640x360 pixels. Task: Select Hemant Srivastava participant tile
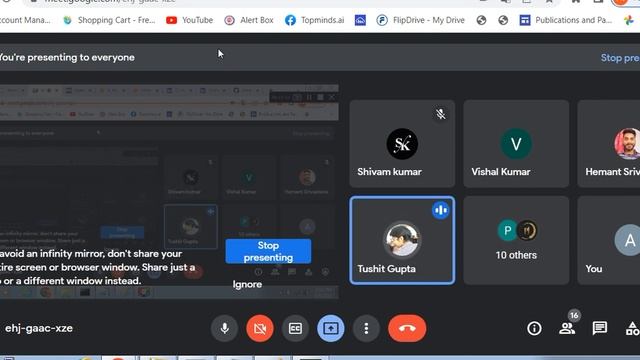(x=609, y=144)
